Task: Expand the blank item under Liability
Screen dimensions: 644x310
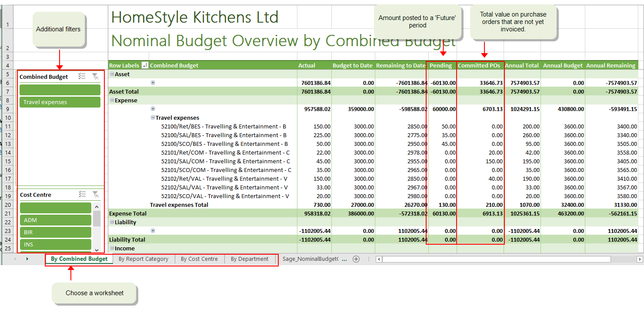Action: pos(153,231)
